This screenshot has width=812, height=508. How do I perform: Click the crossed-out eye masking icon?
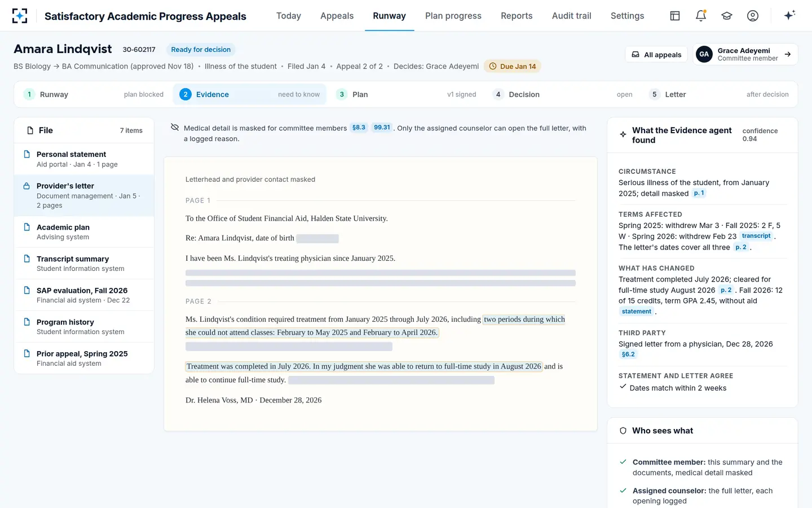coord(175,128)
